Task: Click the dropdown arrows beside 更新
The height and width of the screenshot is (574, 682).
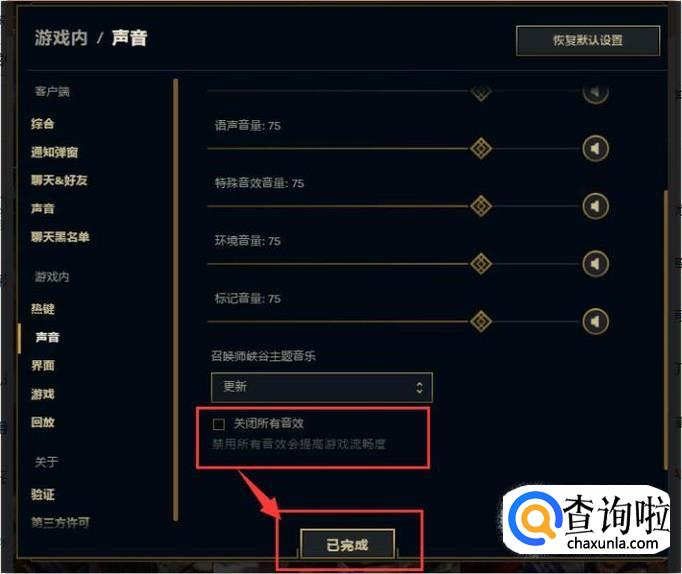Action: coord(419,387)
